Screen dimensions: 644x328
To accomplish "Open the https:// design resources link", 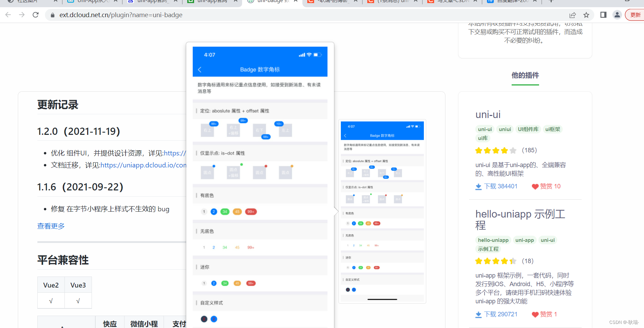I will coord(175,153).
